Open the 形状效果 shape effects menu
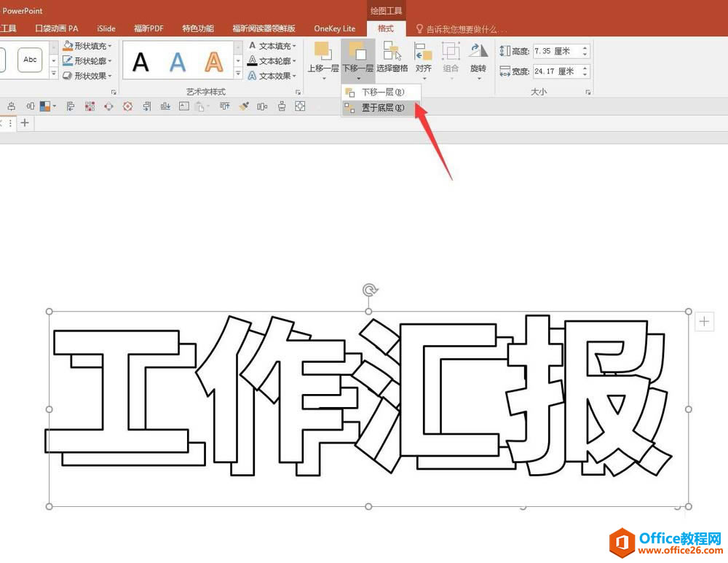Viewport: 728px width, 563px height. [x=87, y=75]
